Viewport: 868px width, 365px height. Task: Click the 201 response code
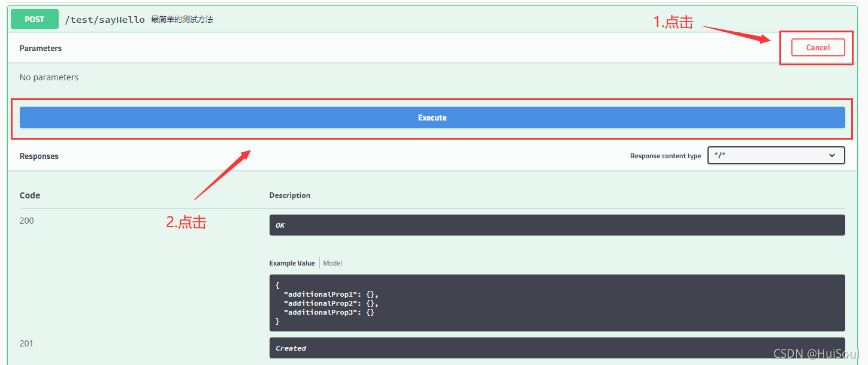pos(27,343)
